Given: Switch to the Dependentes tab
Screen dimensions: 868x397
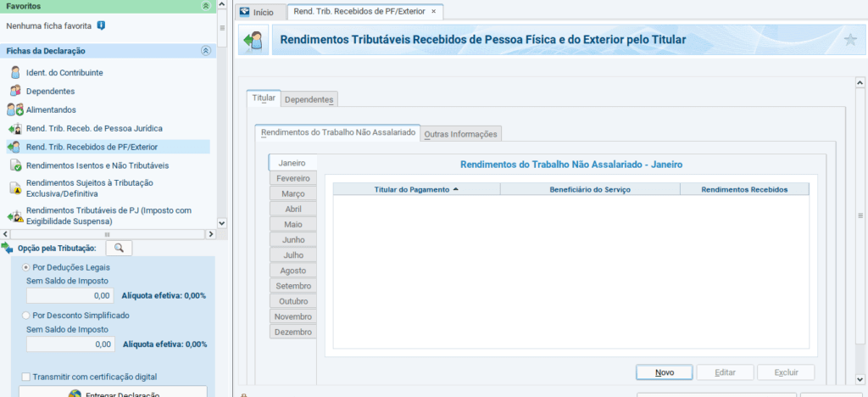Looking at the screenshot, I should click(x=309, y=99).
